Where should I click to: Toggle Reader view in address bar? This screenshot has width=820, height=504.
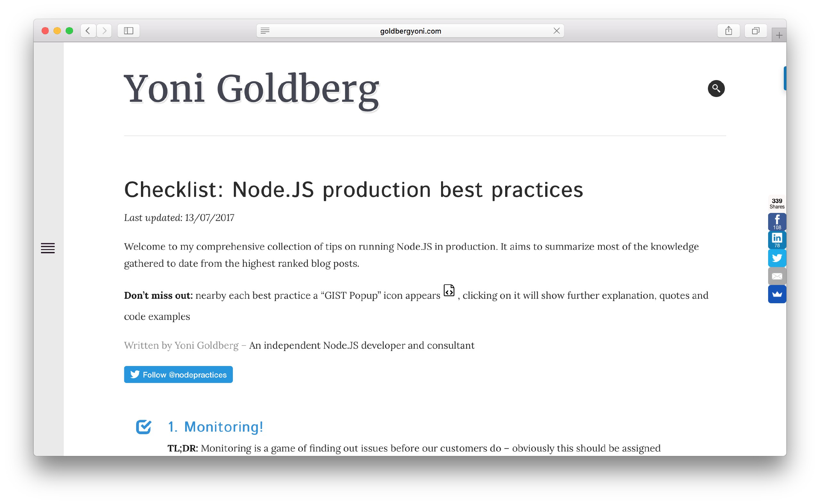[265, 31]
